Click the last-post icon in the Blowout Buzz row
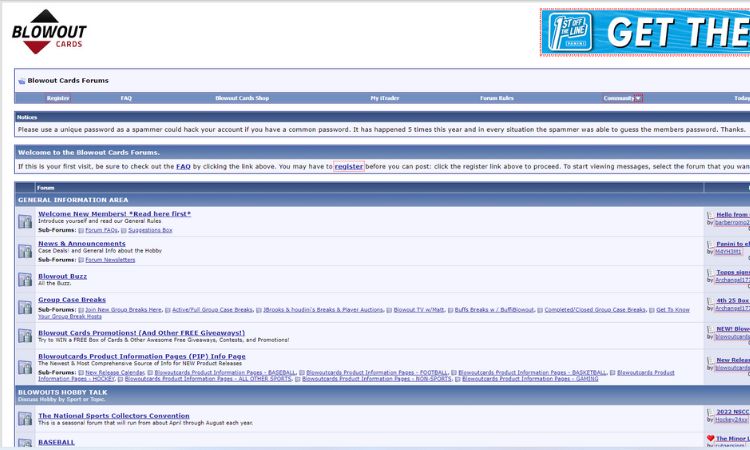 pyautogui.click(x=710, y=272)
